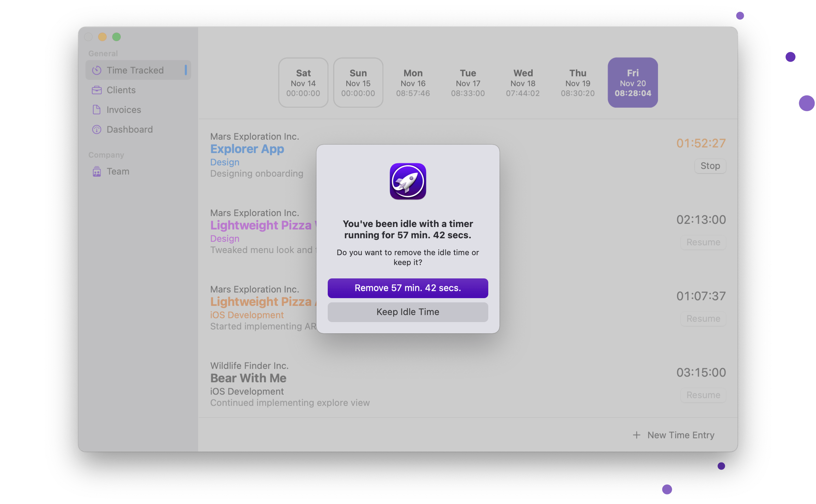Keep the idle time

pyautogui.click(x=408, y=312)
